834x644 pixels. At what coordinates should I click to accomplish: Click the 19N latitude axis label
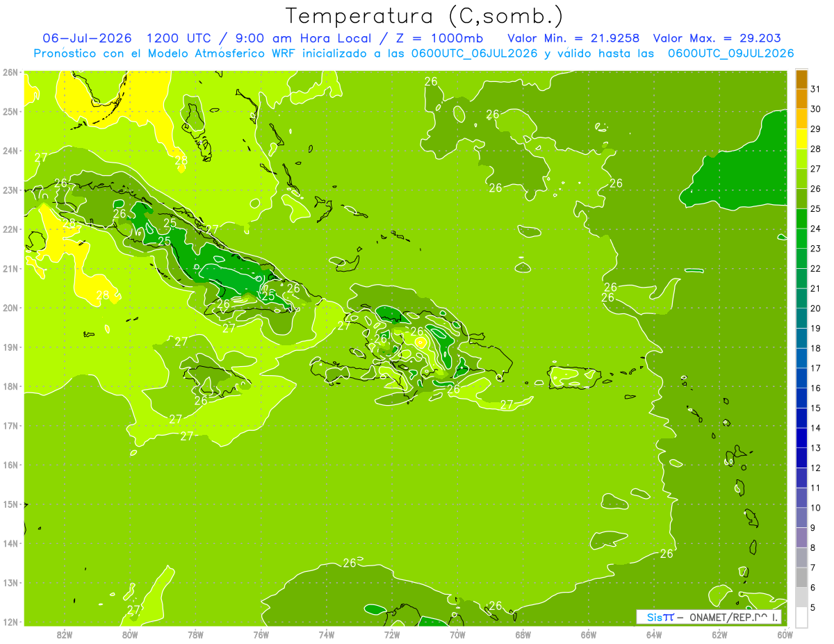pos(10,347)
